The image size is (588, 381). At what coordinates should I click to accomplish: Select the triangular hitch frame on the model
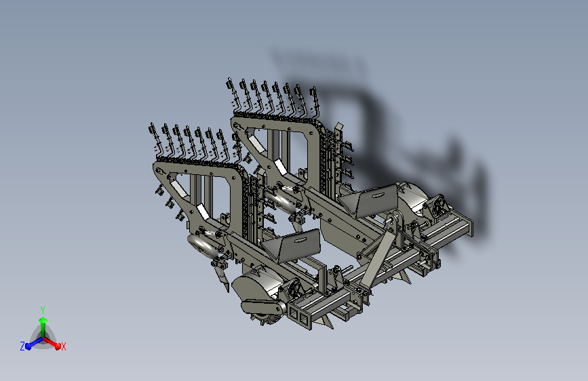(377, 259)
